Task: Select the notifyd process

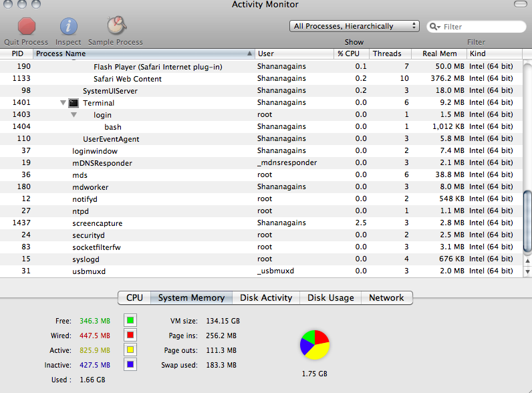Action: click(x=261, y=199)
